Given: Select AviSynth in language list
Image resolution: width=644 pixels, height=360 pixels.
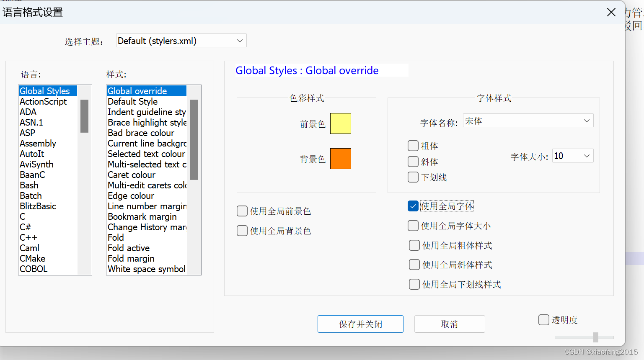Looking at the screenshot, I should click(x=48, y=164).
